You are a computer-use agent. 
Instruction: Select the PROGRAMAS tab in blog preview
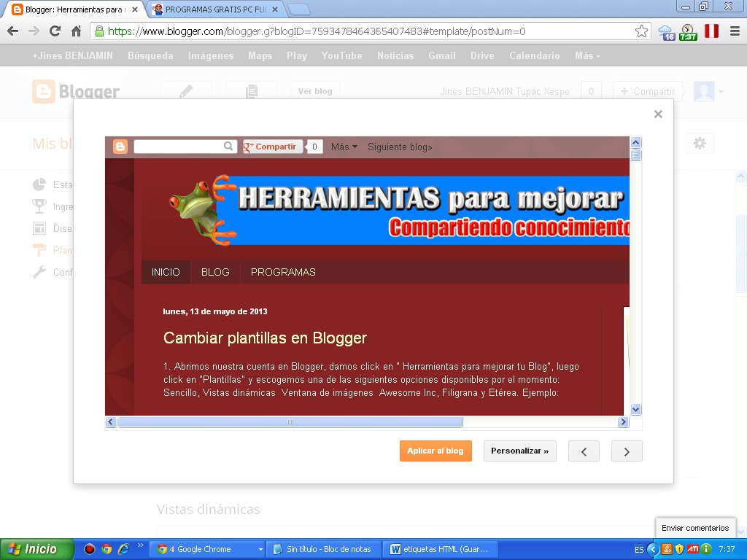[283, 272]
